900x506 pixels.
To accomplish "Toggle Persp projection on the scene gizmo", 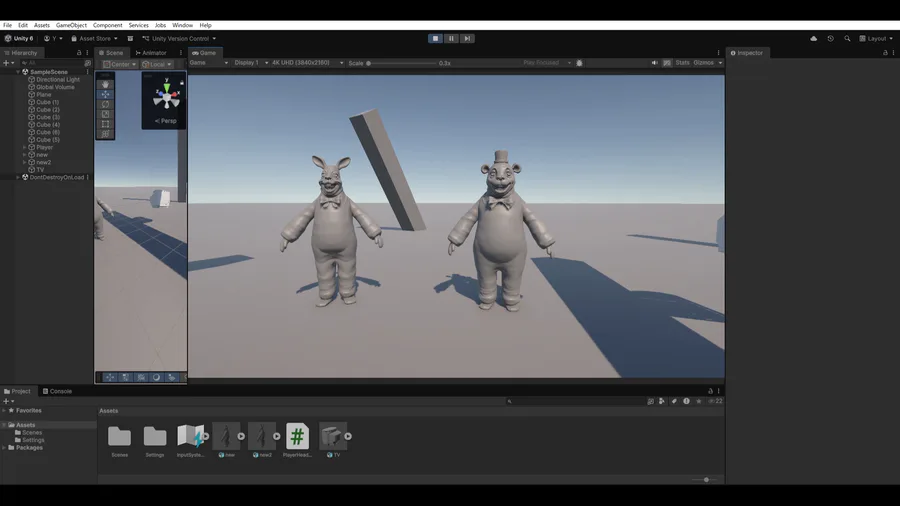I will [166, 121].
